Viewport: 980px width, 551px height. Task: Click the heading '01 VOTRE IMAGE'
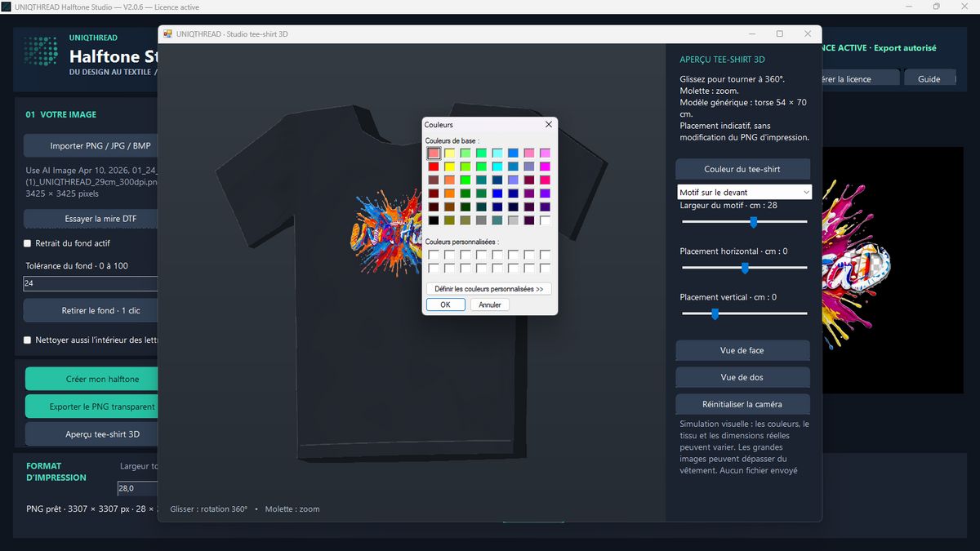[x=61, y=115]
